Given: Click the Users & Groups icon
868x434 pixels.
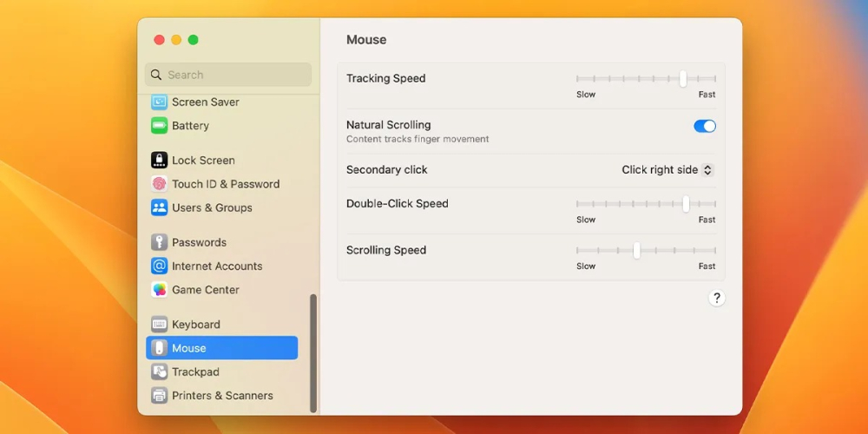Looking at the screenshot, I should coord(159,207).
